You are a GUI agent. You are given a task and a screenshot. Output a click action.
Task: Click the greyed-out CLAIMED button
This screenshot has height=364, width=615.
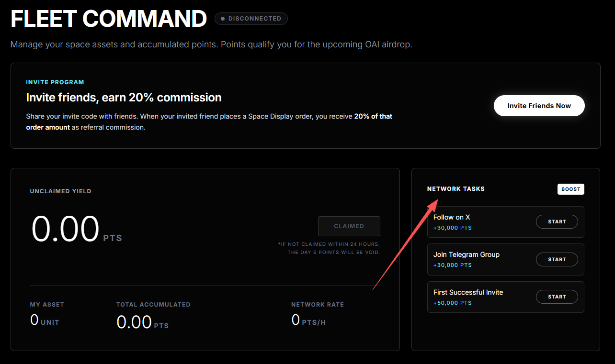click(x=349, y=226)
